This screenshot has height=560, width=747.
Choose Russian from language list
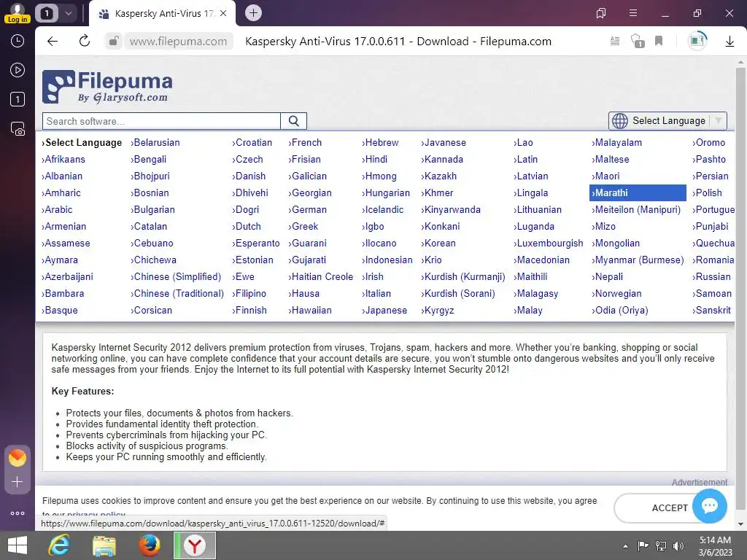click(711, 276)
